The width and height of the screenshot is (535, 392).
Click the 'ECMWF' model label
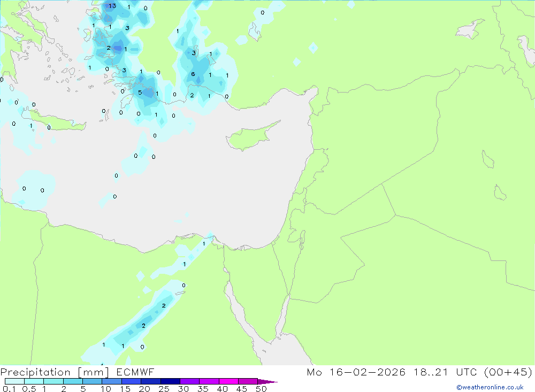coord(135,372)
